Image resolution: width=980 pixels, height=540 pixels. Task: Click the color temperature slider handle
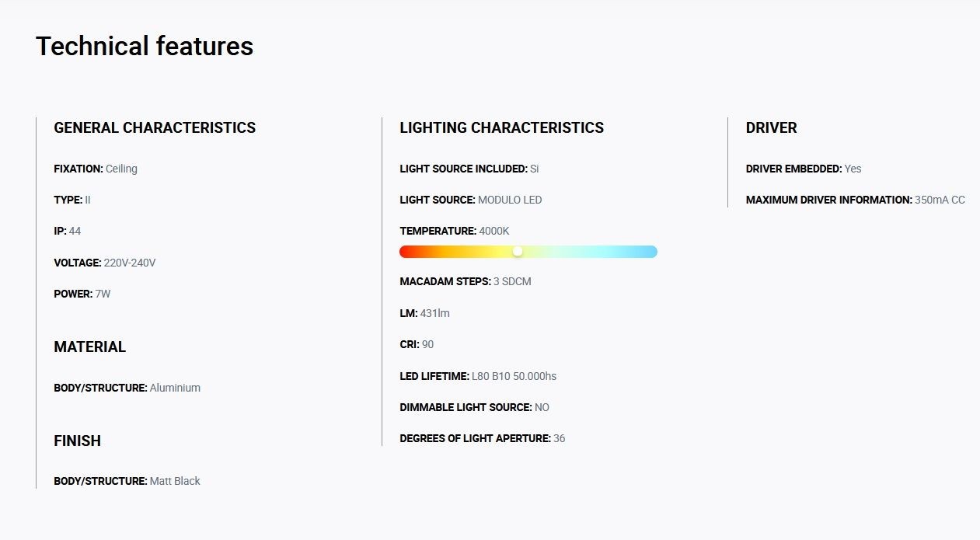click(518, 251)
